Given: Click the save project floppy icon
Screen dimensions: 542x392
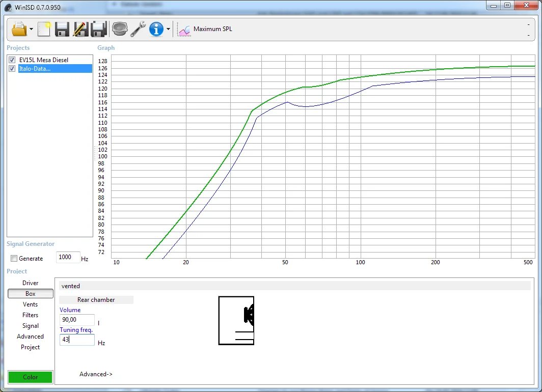Looking at the screenshot, I should (x=62, y=29).
